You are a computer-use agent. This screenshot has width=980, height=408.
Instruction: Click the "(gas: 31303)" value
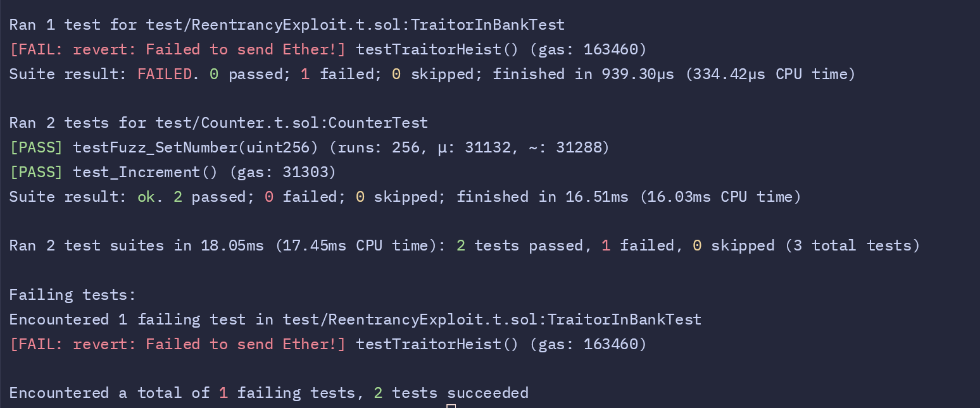[282, 172]
